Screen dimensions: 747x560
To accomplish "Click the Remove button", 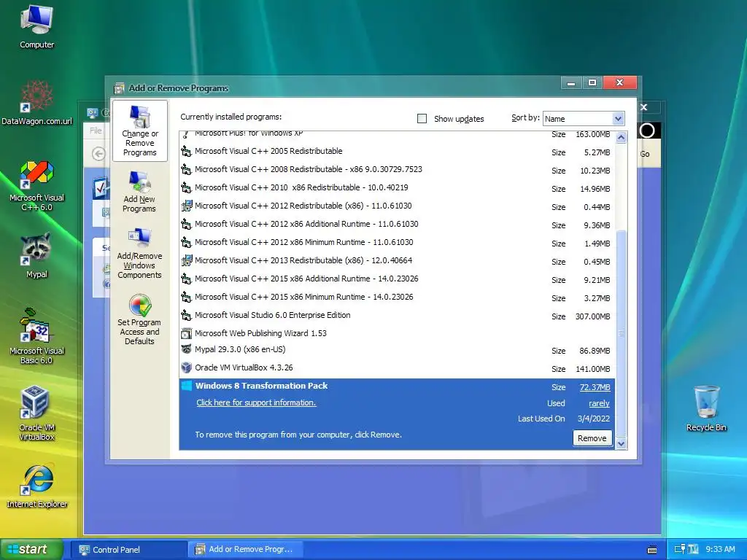I will click(x=592, y=438).
